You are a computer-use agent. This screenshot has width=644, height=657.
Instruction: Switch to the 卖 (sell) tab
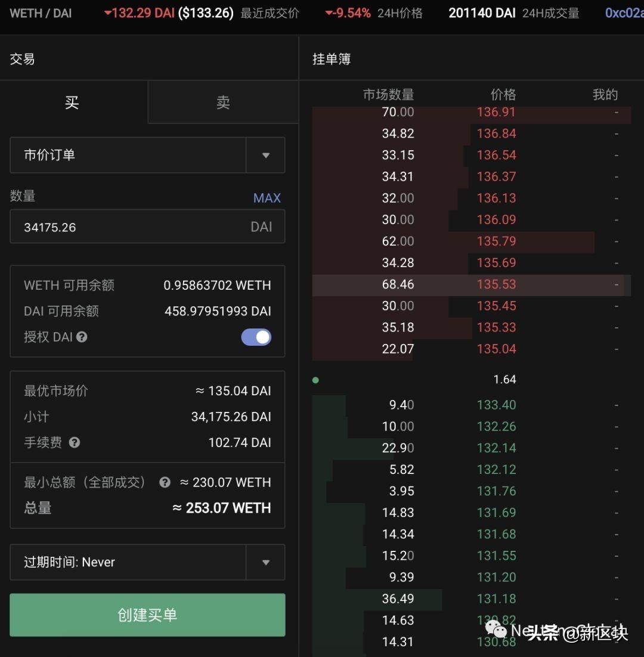(224, 102)
